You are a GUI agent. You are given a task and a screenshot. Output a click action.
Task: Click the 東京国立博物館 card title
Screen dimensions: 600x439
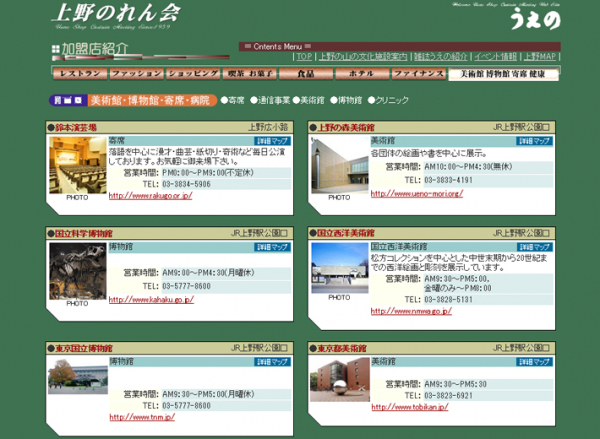click(x=84, y=348)
